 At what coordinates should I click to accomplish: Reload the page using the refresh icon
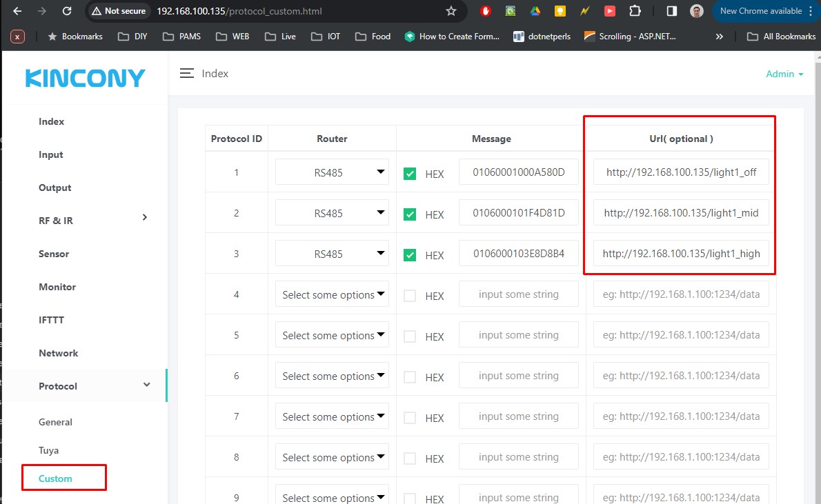[67, 11]
